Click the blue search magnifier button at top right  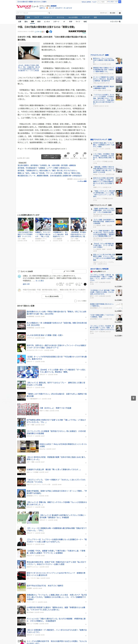coord(120,2)
